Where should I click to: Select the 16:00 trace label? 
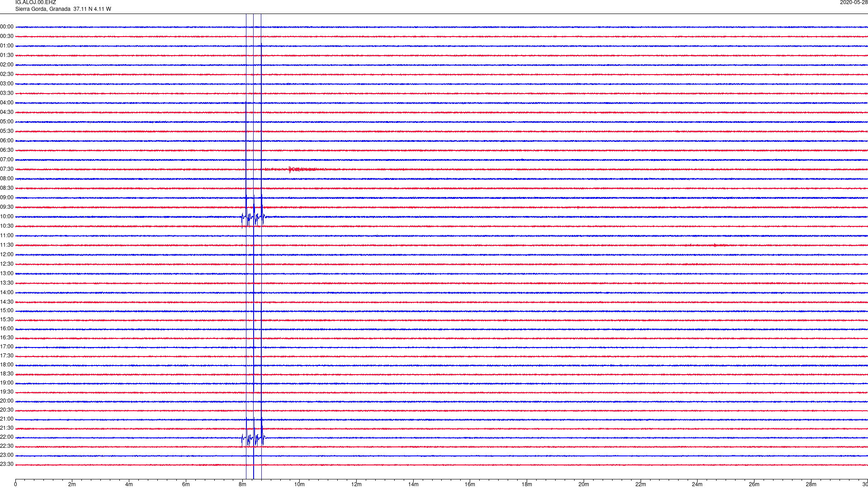(7, 329)
